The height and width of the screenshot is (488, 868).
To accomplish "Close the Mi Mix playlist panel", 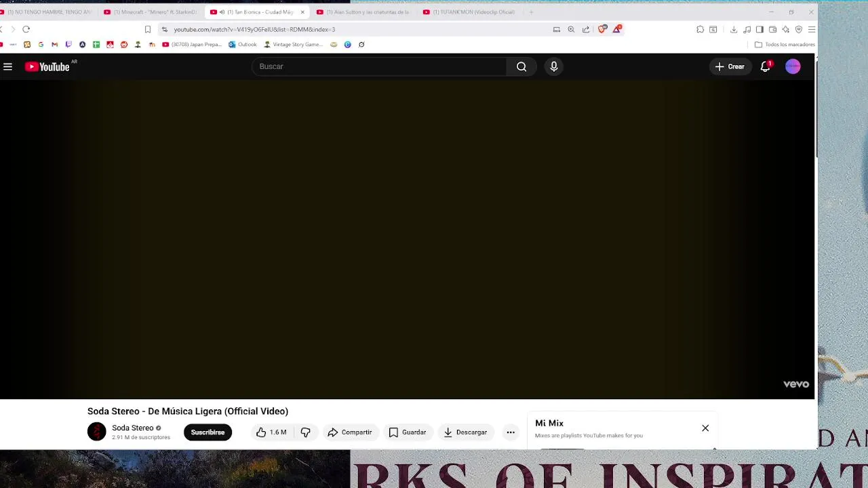I will click(705, 428).
